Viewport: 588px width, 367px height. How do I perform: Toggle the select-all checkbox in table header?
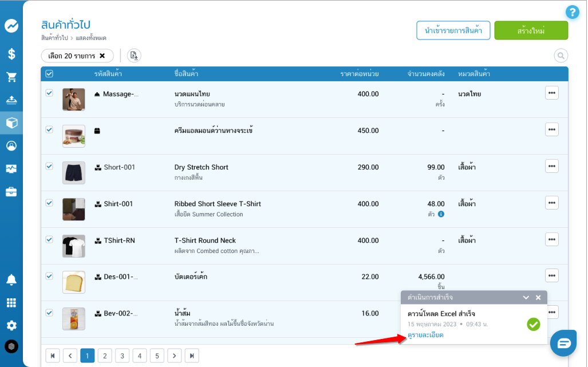49,74
